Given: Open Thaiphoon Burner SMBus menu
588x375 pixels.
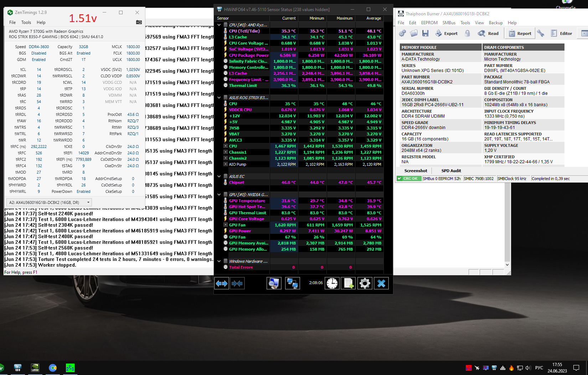Looking at the screenshot, I should coord(449,23).
